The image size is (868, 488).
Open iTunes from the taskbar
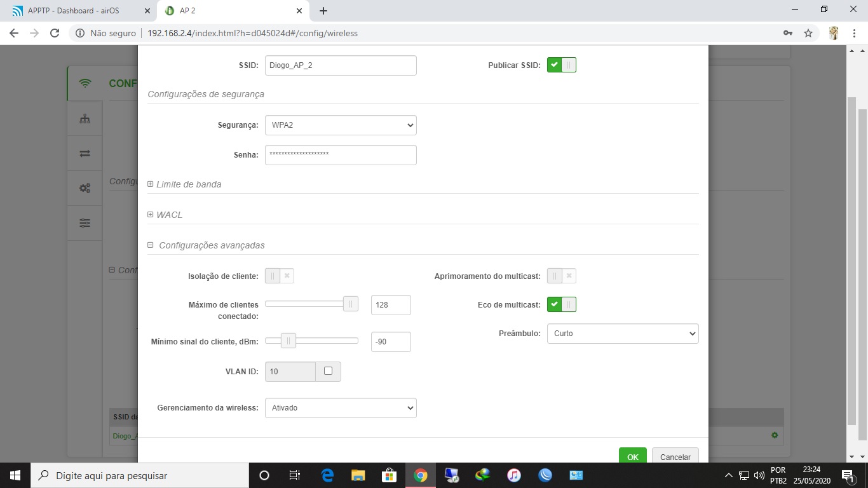coord(514,475)
